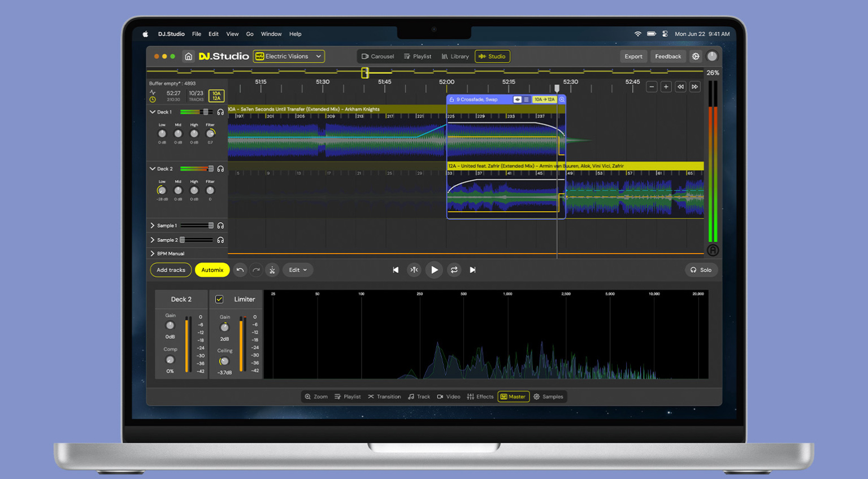The width and height of the screenshot is (868, 479).
Task: Click the Export button
Action: click(633, 56)
